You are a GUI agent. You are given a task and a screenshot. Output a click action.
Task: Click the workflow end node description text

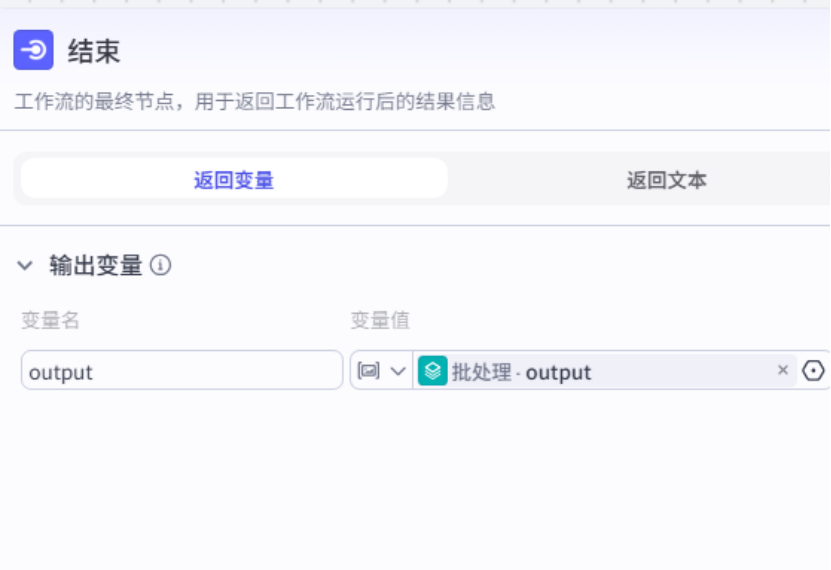[x=254, y=101]
